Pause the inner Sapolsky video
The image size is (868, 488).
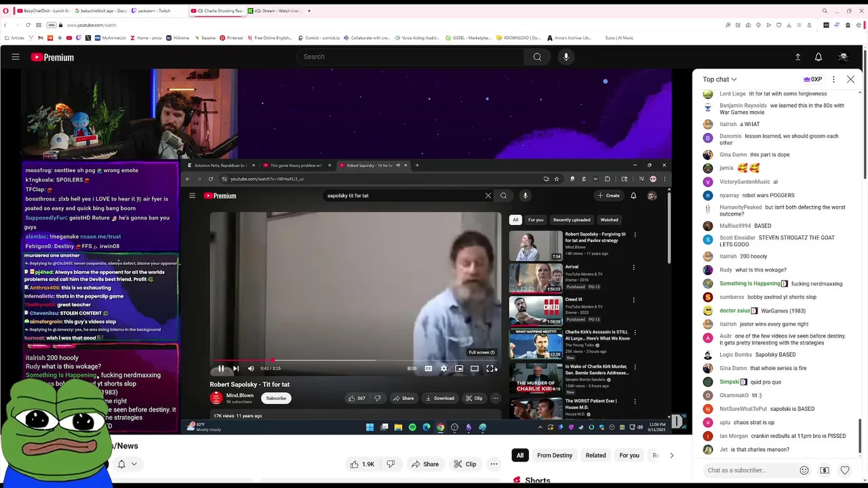point(221,369)
